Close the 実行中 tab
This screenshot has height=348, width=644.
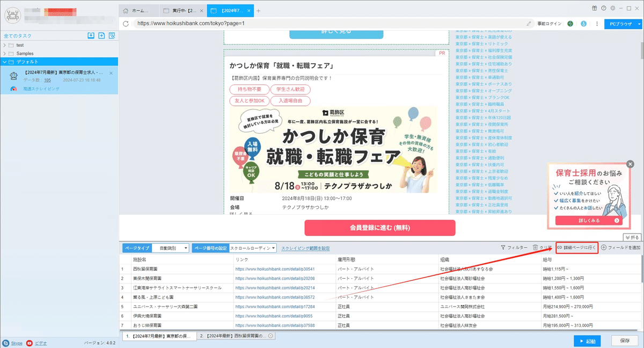202,11
